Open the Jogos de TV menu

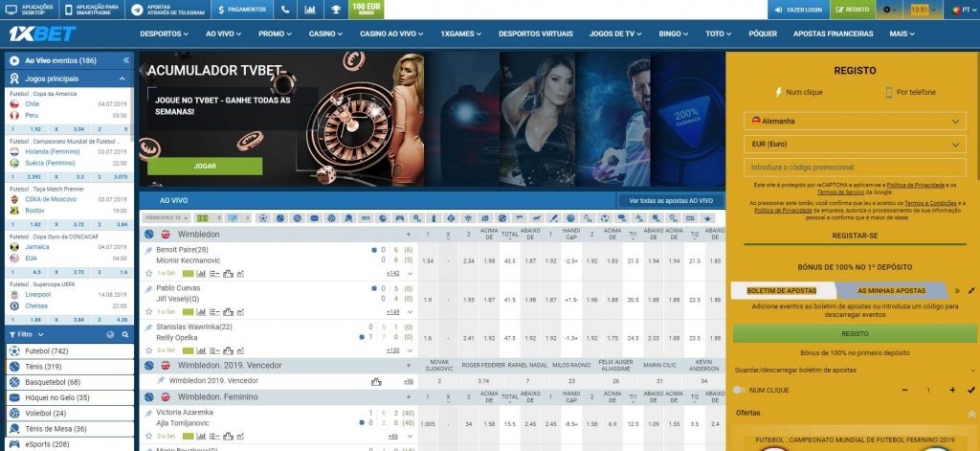(x=615, y=34)
